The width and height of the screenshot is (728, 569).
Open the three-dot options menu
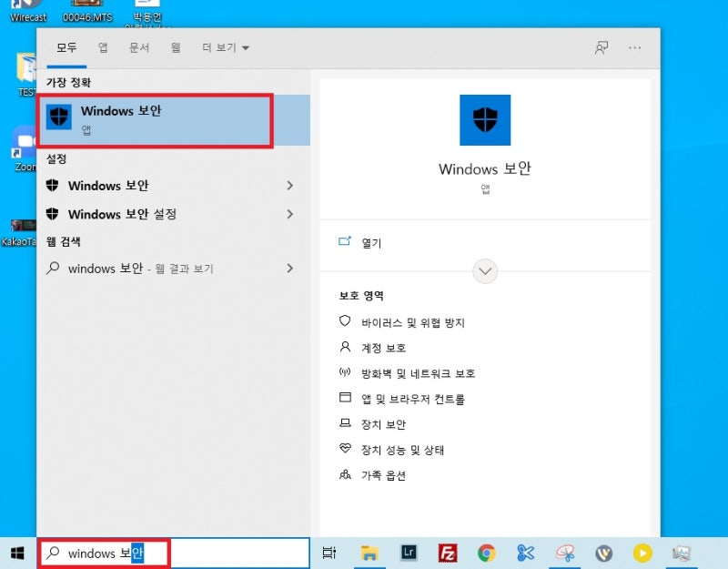pyautogui.click(x=634, y=47)
